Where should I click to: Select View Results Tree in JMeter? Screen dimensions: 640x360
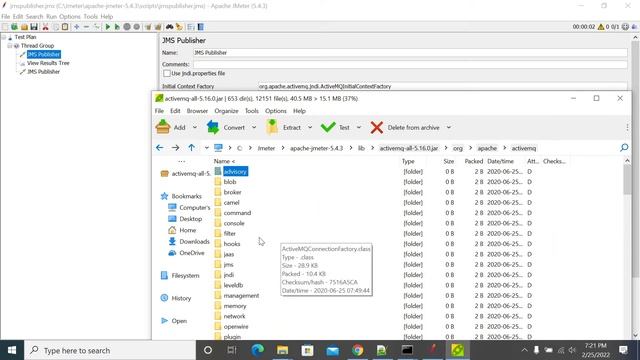pos(48,63)
